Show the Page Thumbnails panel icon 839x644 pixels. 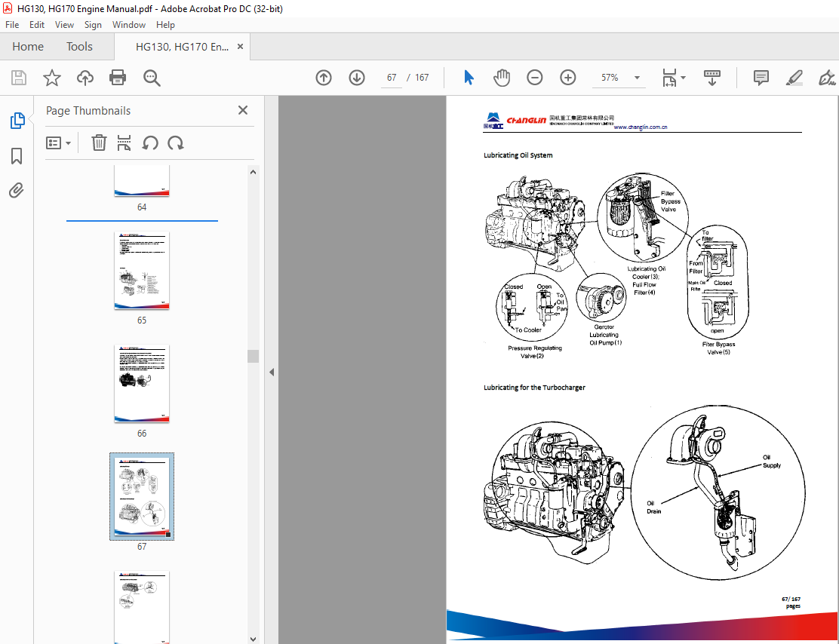click(17, 121)
